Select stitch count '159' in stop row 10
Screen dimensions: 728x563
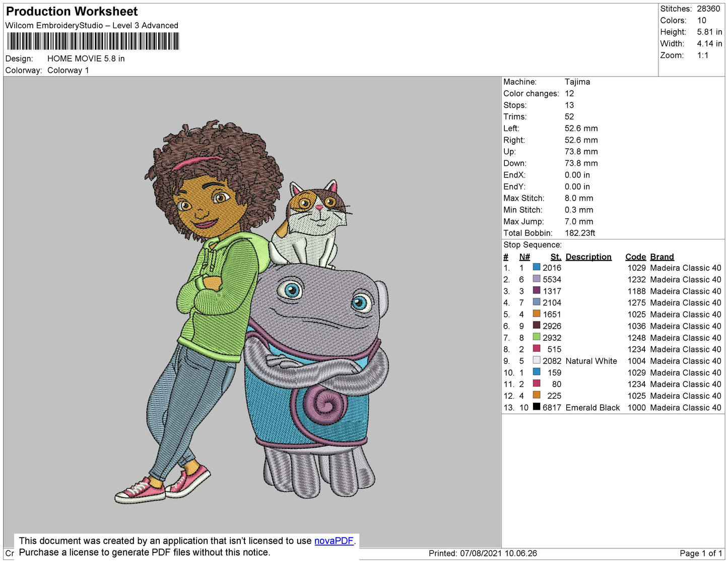click(x=554, y=372)
